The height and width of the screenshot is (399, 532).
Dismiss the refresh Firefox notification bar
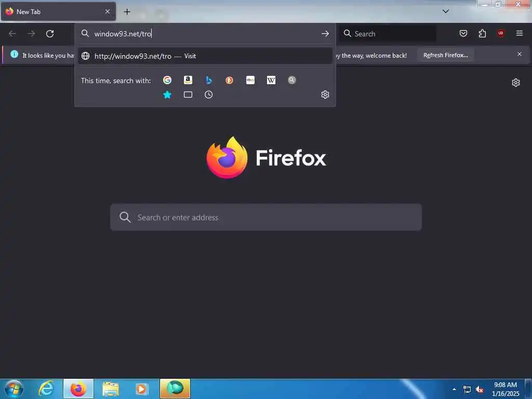pyautogui.click(x=520, y=54)
